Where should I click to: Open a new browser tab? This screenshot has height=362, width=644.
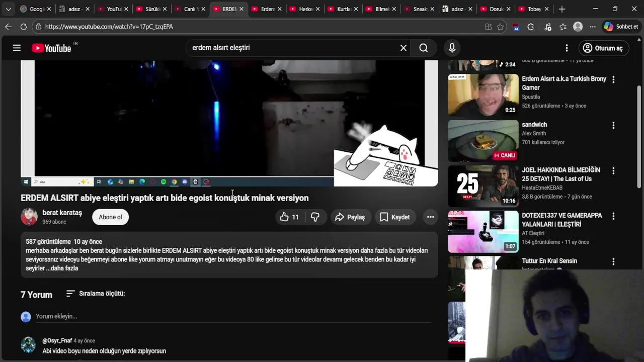[562, 9]
